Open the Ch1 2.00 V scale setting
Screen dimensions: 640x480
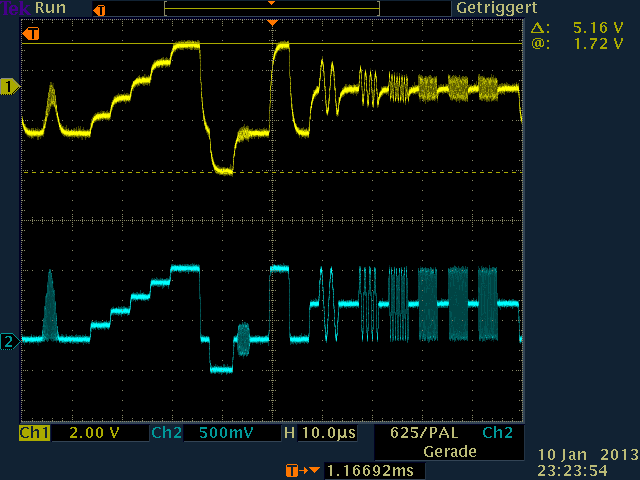[92, 433]
